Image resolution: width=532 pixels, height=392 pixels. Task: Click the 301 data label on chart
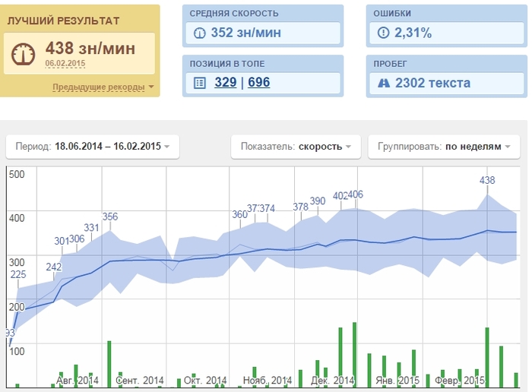click(62, 241)
